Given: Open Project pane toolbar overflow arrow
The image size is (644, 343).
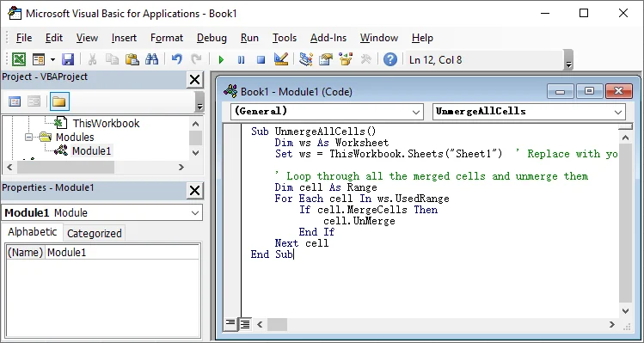Looking at the screenshot, I should pyautogui.click(x=199, y=102).
